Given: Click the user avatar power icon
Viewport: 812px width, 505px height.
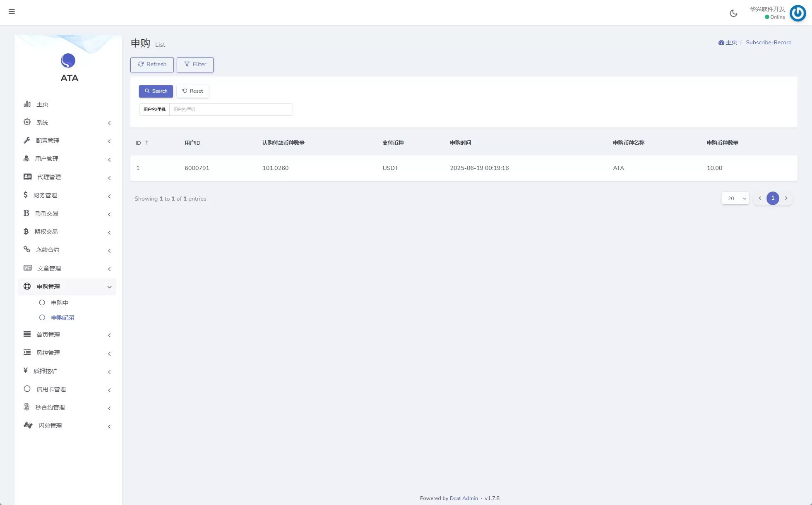Looking at the screenshot, I should pos(798,13).
